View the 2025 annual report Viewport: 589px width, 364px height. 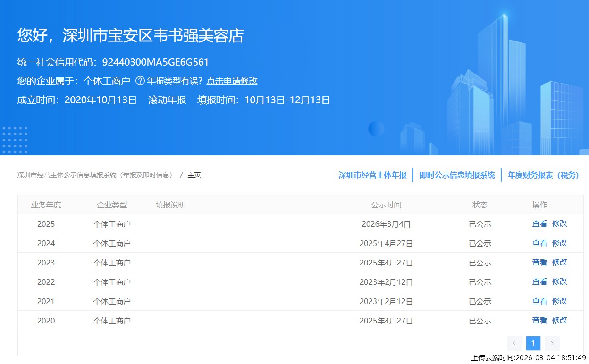[x=539, y=224]
